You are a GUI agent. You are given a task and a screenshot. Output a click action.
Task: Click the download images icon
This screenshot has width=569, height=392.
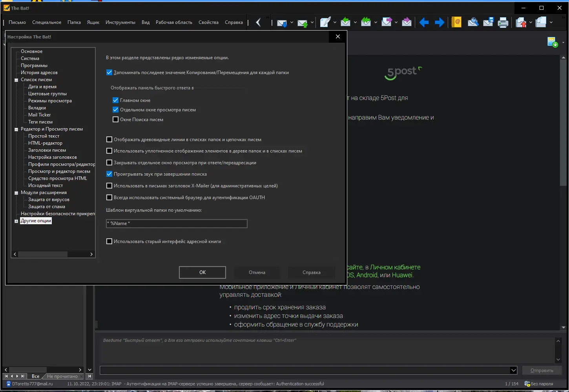click(553, 42)
